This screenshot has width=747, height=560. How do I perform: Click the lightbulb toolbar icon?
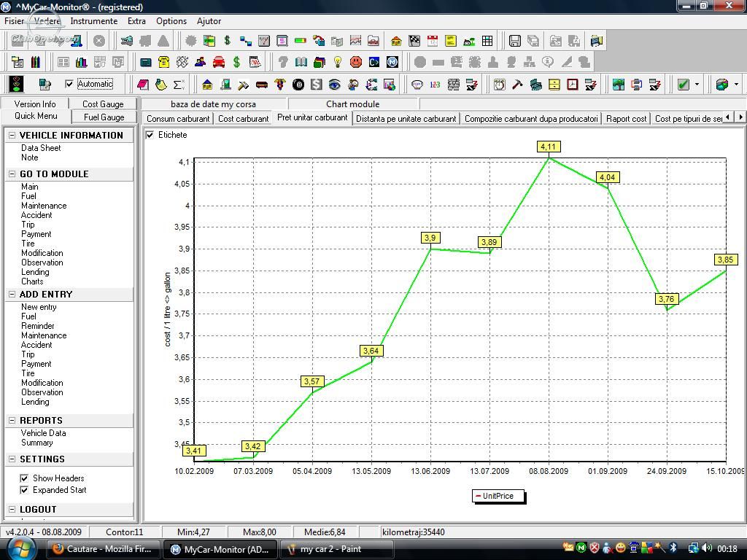click(337, 62)
